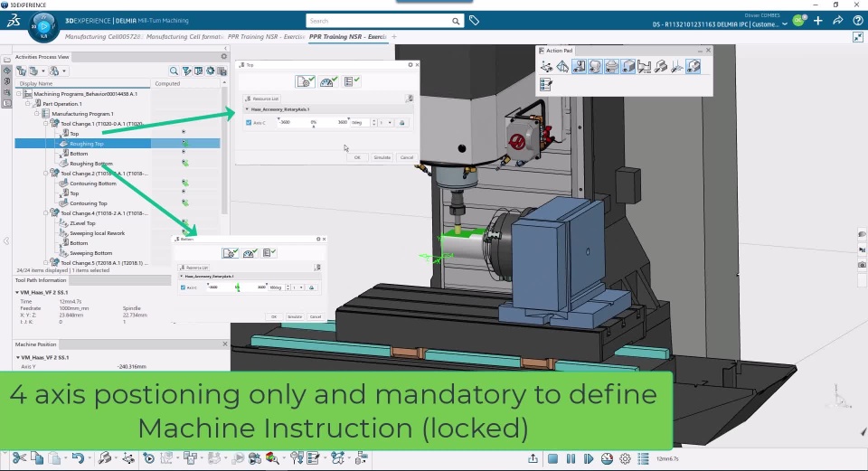
Task: Click the list icon in Action Pad second row
Action: pos(546,85)
